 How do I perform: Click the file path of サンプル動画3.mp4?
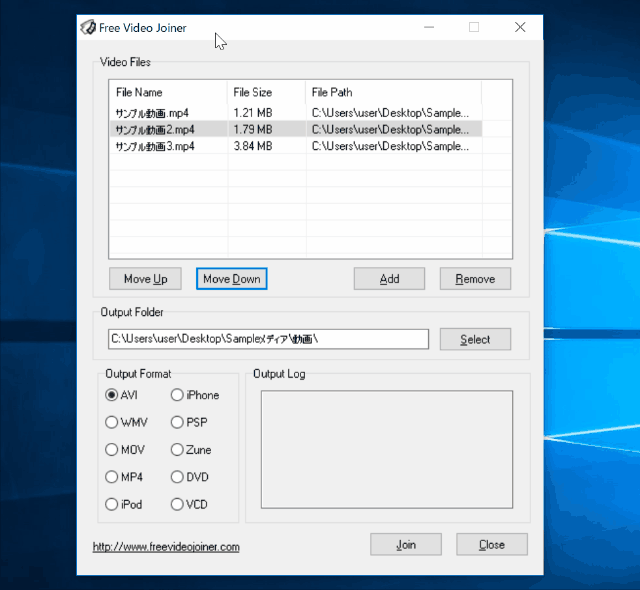coord(390,146)
